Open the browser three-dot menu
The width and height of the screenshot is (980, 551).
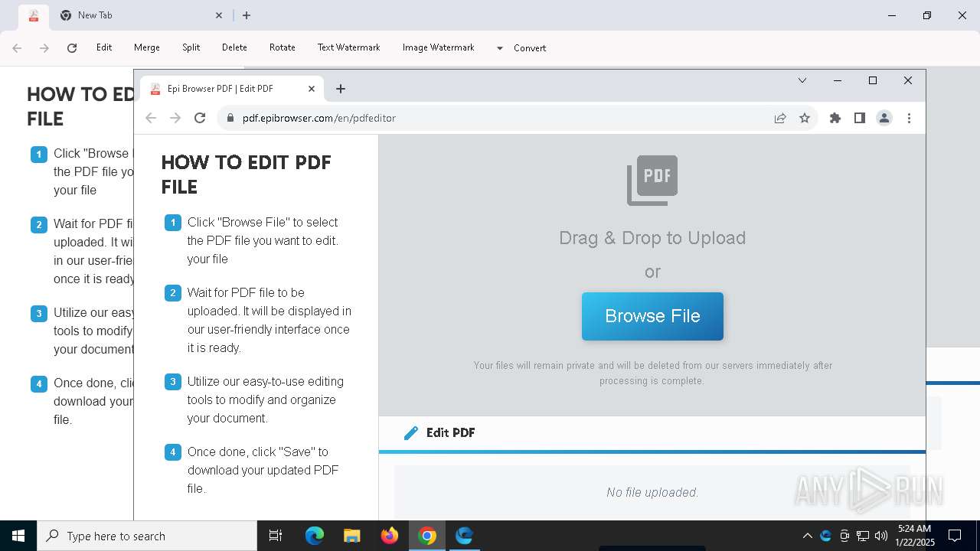909,118
